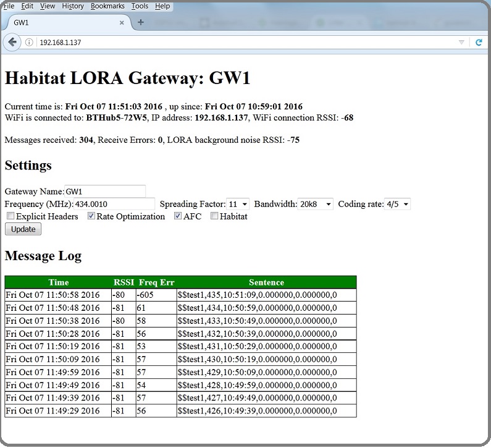This screenshot has width=491, height=448.
Task: Enable the Habitat checkbox
Action: [214, 216]
